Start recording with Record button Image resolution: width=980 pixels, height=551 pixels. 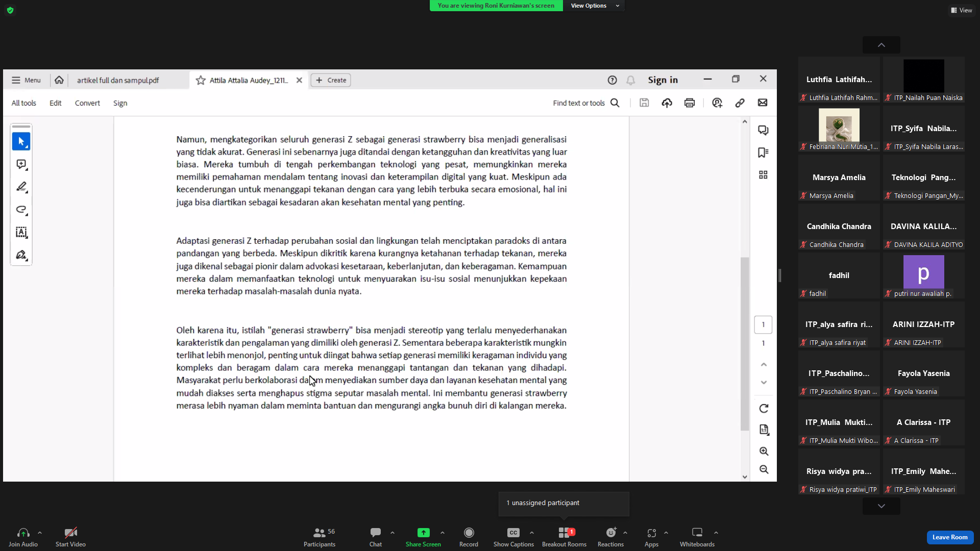pos(469,537)
